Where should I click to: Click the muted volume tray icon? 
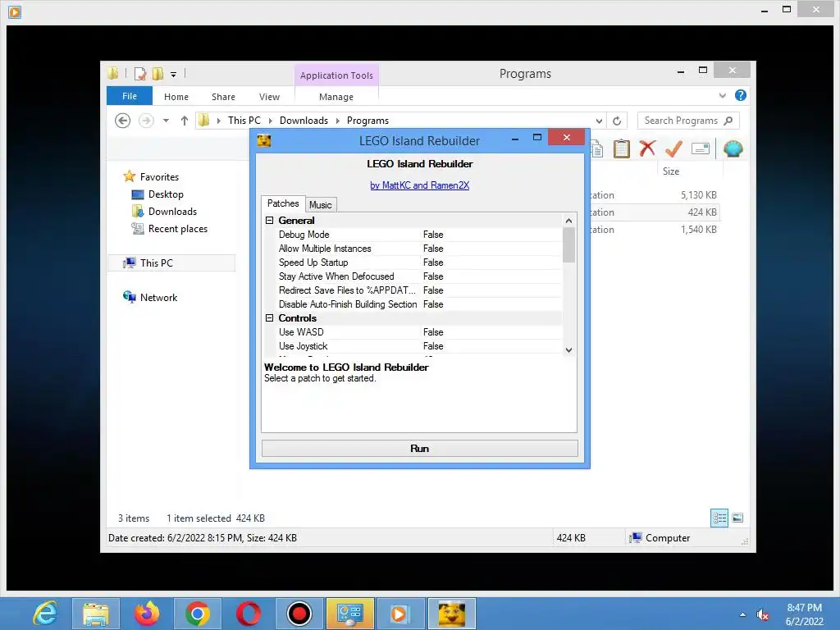point(762,614)
